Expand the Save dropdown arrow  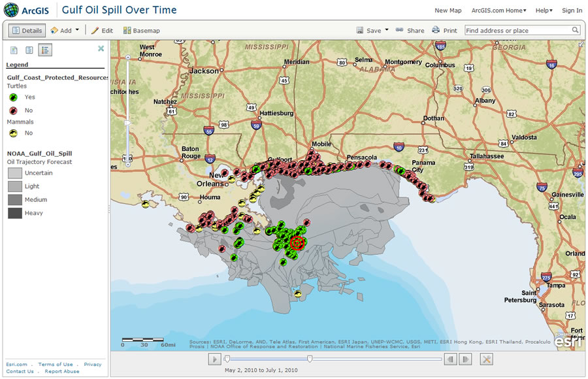click(387, 29)
